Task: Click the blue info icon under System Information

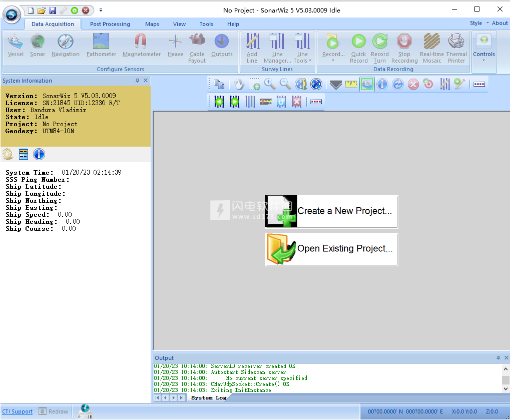Action: 39,154
